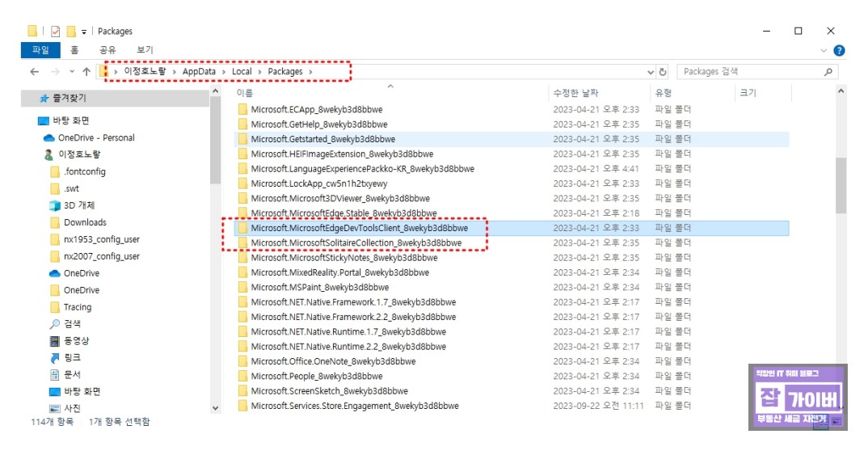868x451 pixels.
Task: Select 바탕 화면 at top of navigation tree
Action: coord(71,120)
